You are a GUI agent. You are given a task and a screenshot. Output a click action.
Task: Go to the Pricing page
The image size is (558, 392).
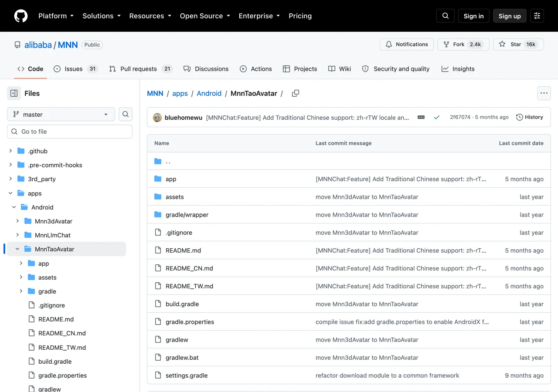pyautogui.click(x=300, y=16)
